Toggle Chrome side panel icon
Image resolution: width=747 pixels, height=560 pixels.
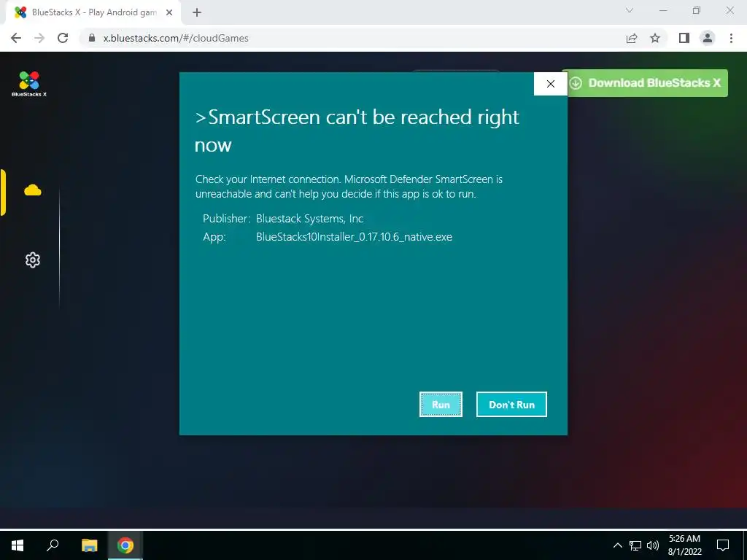[x=684, y=38]
